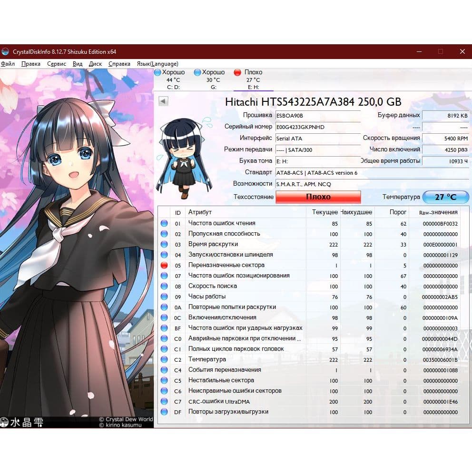
Task: Select the E: H: disk tab
Action: 253,80
